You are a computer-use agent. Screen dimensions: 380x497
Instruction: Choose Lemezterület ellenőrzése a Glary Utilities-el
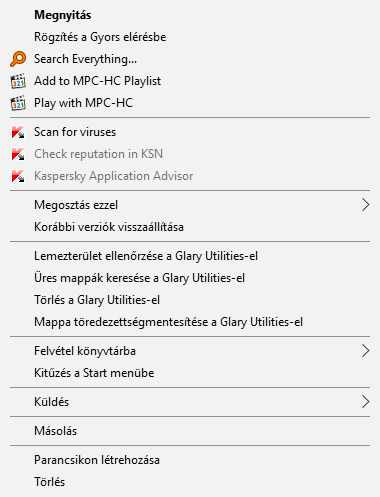tap(190, 256)
